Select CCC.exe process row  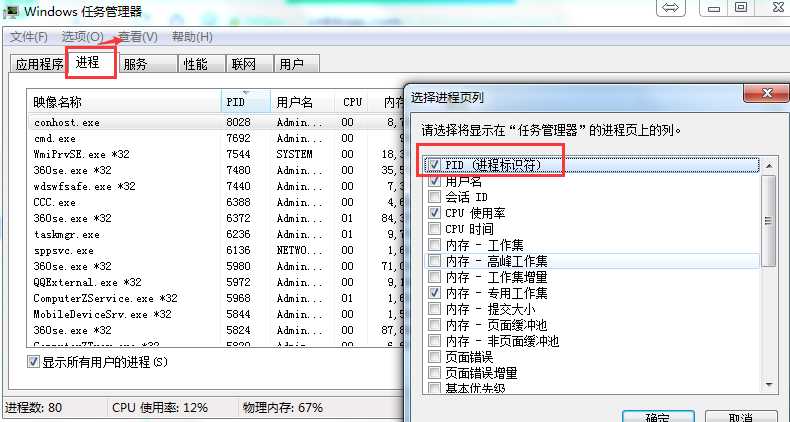pyautogui.click(x=217, y=202)
